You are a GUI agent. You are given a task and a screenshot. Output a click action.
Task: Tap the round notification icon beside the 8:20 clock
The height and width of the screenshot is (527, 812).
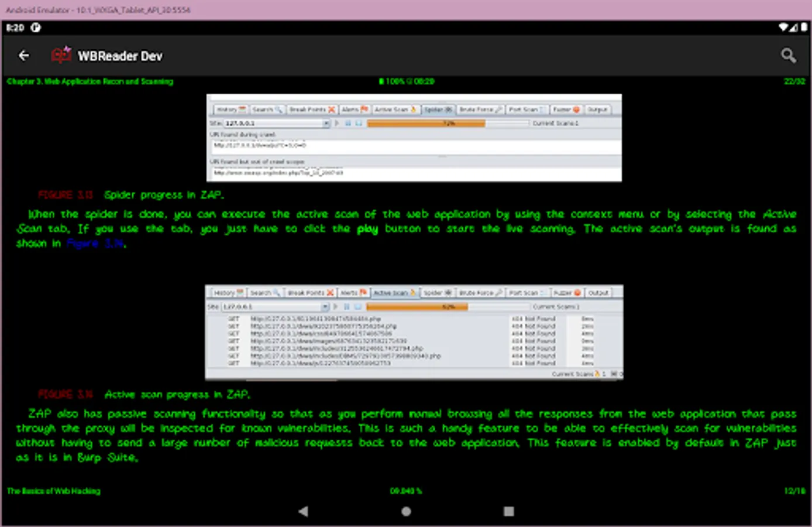click(36, 27)
